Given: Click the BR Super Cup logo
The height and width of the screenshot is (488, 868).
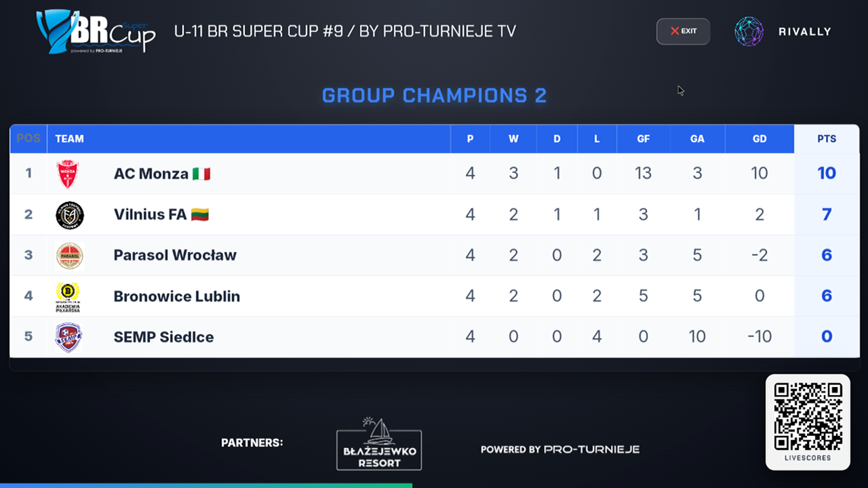Looking at the screenshot, I should [x=96, y=31].
